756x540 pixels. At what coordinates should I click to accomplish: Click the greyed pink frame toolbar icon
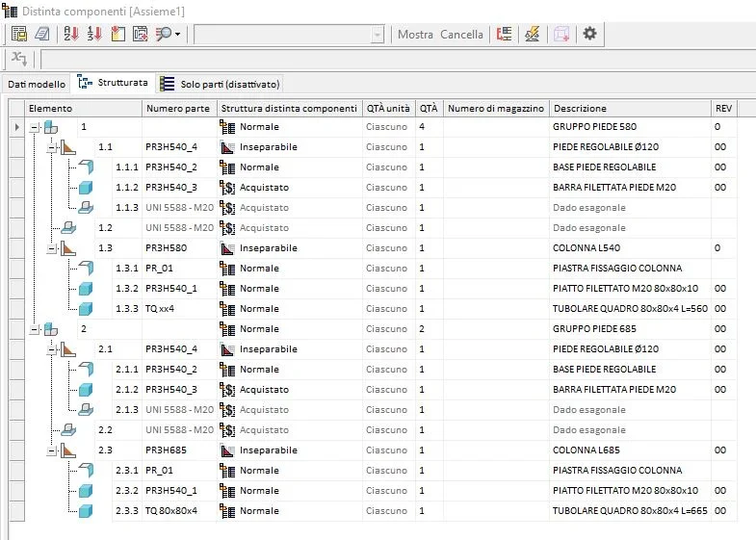tap(560, 34)
